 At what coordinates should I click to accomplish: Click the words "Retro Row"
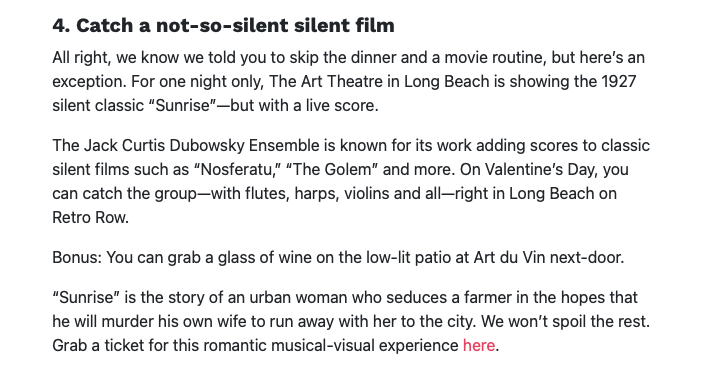pos(89,217)
